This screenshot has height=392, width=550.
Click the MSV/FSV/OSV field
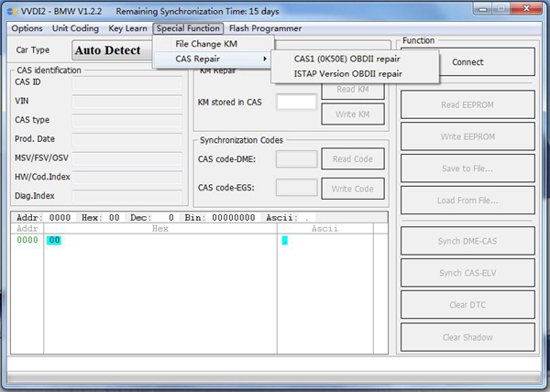tap(126, 158)
